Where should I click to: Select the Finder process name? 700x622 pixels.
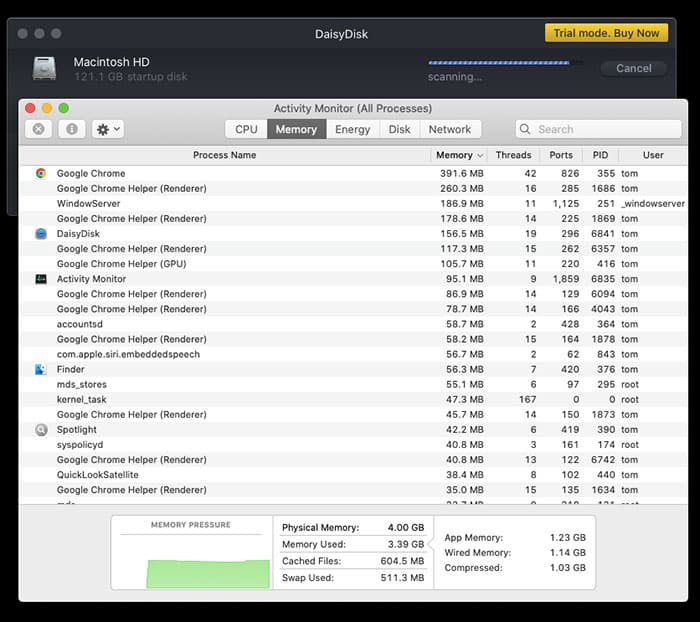coord(71,369)
